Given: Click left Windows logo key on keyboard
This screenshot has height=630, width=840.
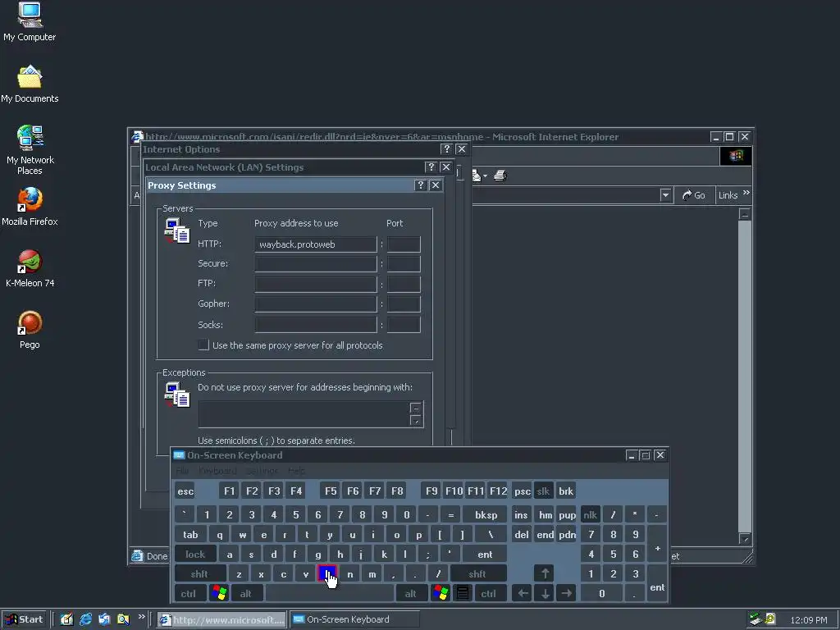Looking at the screenshot, I should point(219,593).
